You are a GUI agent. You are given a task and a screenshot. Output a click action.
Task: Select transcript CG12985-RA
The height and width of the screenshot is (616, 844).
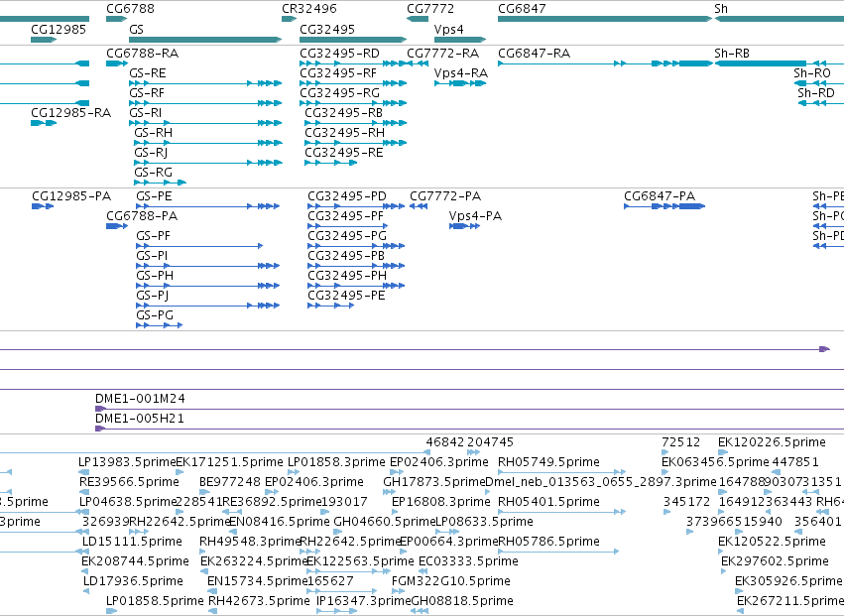coord(44,123)
